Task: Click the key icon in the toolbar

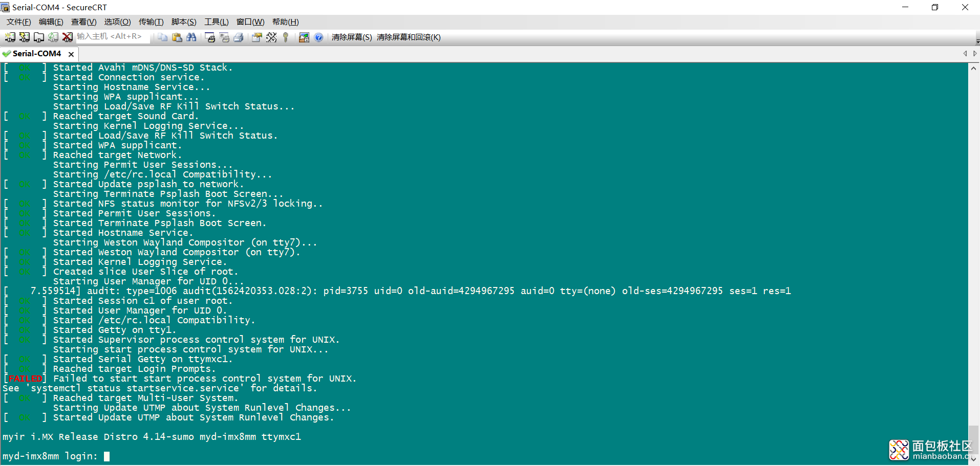Action: coord(286,37)
